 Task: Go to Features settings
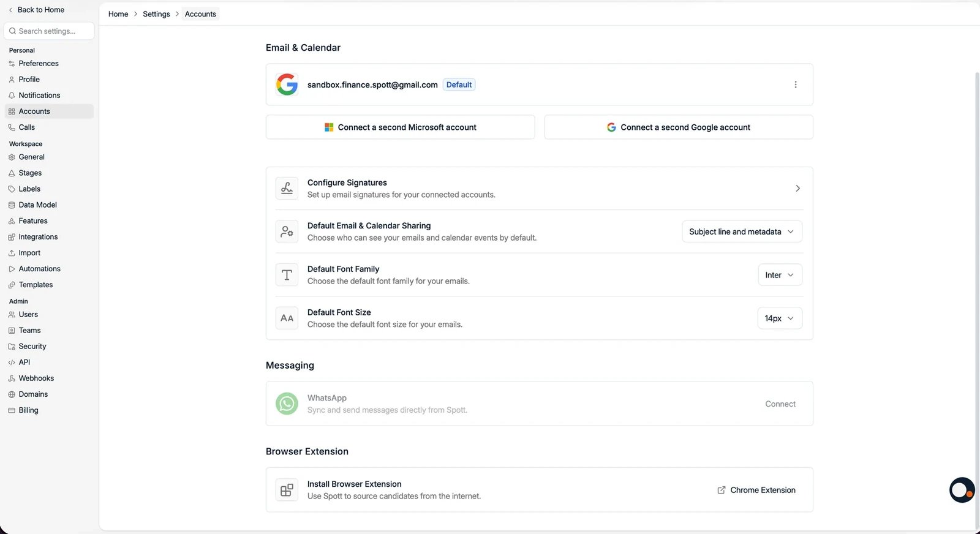[49, 221]
